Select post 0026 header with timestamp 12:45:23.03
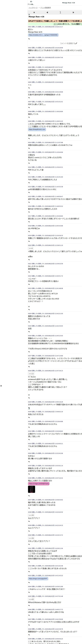 click(x=45, y=336)
